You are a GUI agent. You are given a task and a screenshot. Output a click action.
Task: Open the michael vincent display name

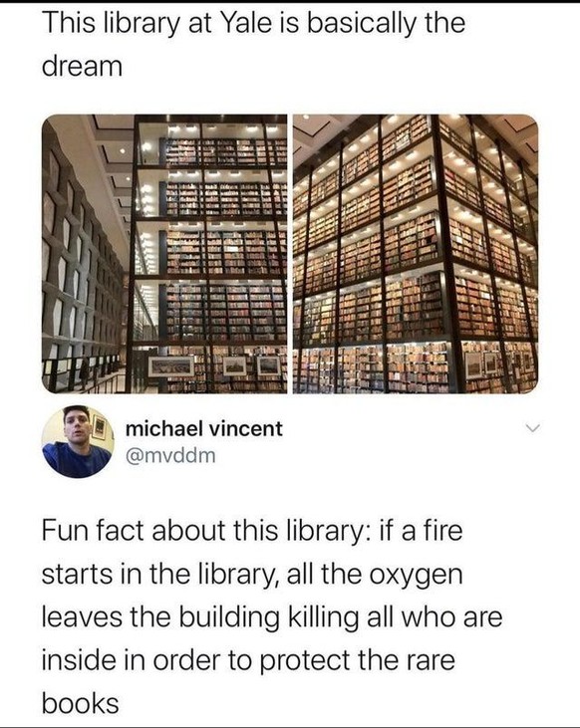point(203,428)
